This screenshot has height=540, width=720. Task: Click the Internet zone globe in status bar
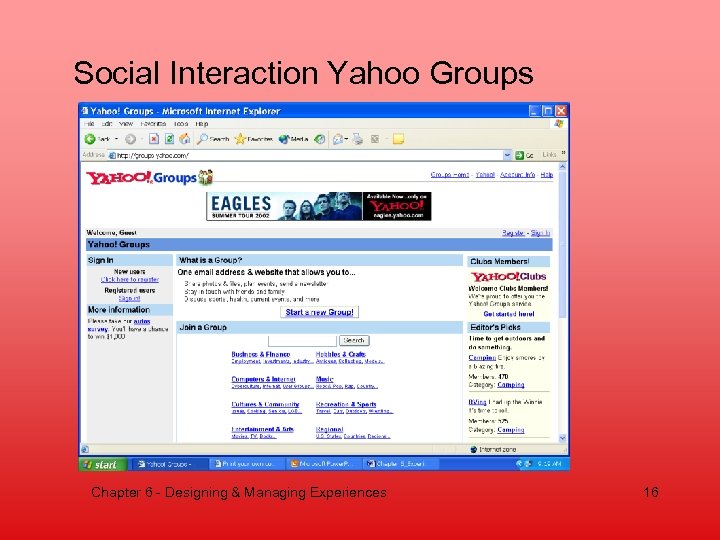[474, 449]
